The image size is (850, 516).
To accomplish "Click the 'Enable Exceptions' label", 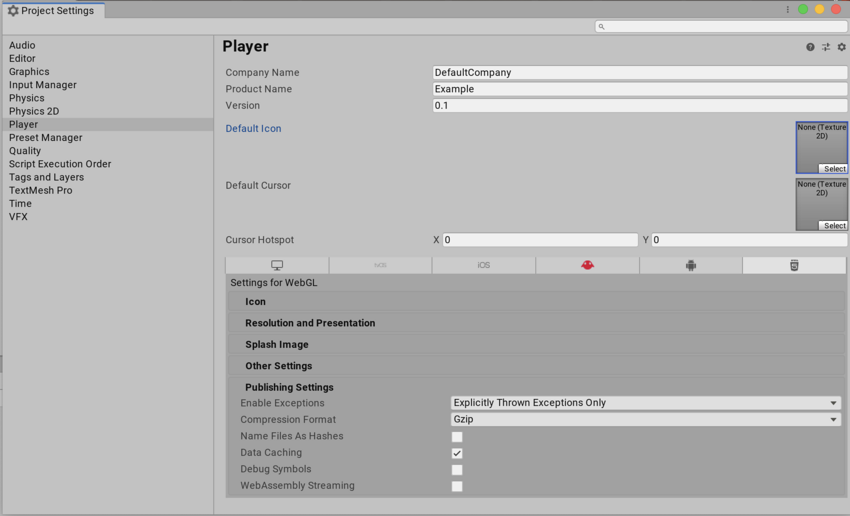I will click(x=282, y=403).
